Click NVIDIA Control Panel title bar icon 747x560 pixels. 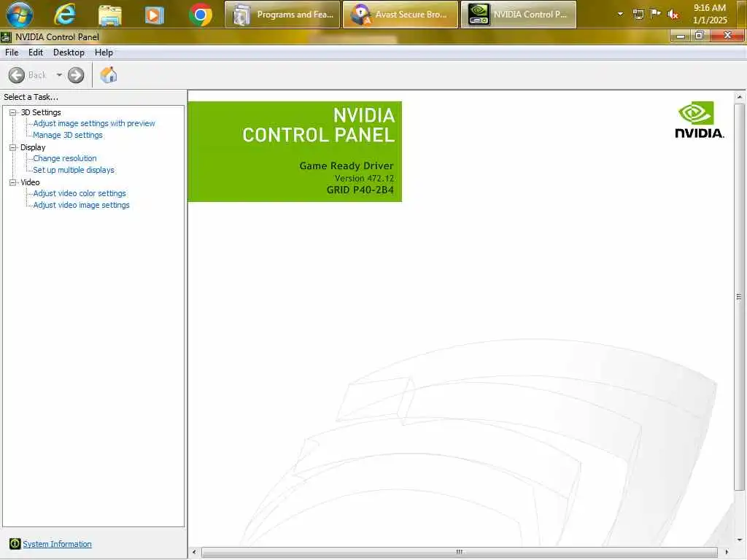click(x=6, y=36)
